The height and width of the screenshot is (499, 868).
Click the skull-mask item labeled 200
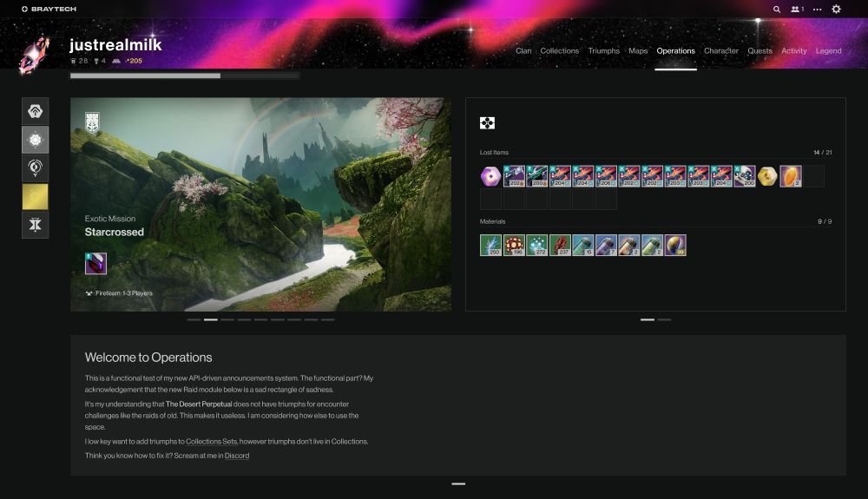pos(745,176)
